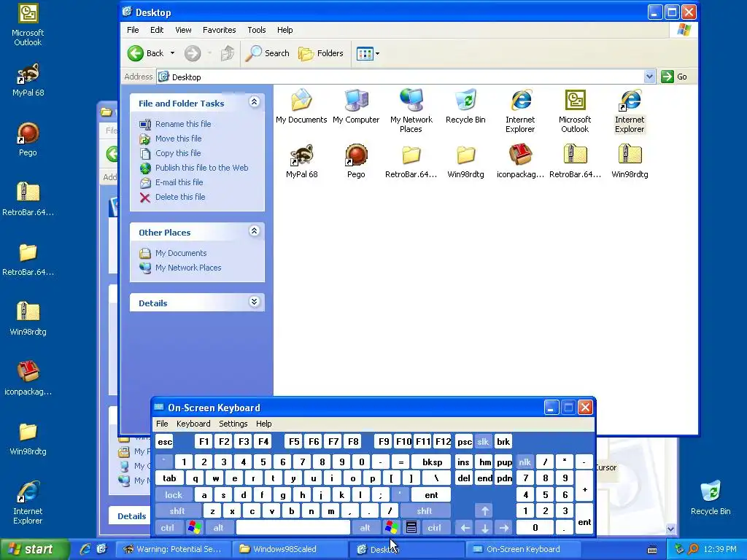Click the down arrow key on On-Screen Keyboard
This screenshot has width=747, height=560.
484,528
